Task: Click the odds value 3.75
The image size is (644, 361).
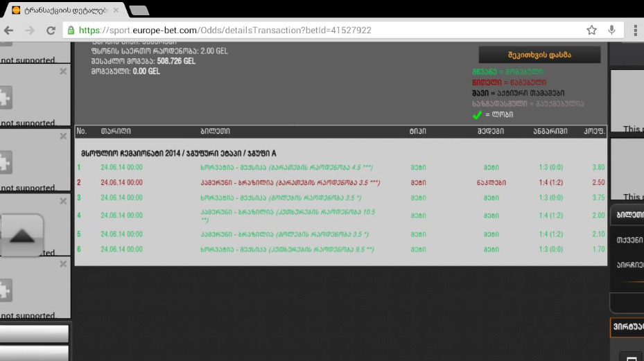Action: pos(598,197)
